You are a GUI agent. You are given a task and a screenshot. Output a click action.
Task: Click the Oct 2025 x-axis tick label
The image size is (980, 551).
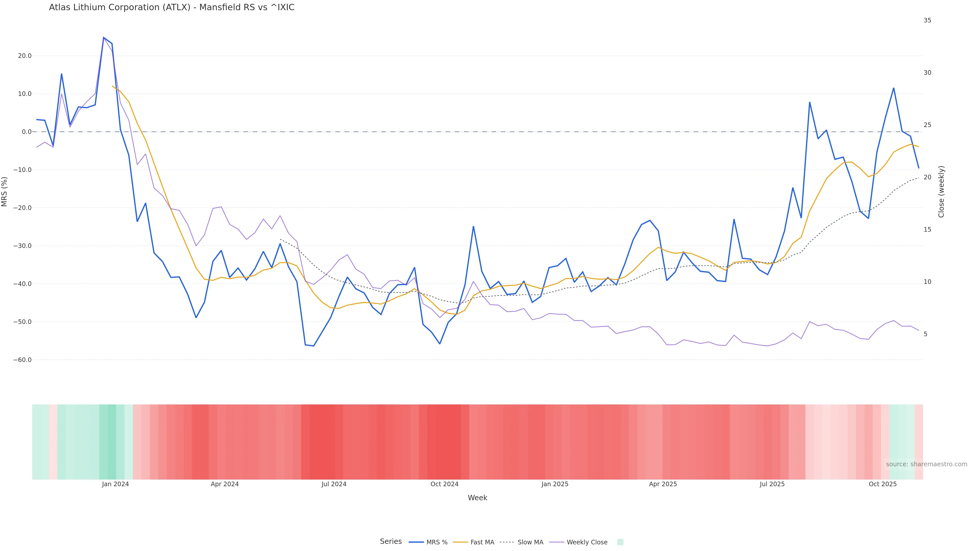883,484
